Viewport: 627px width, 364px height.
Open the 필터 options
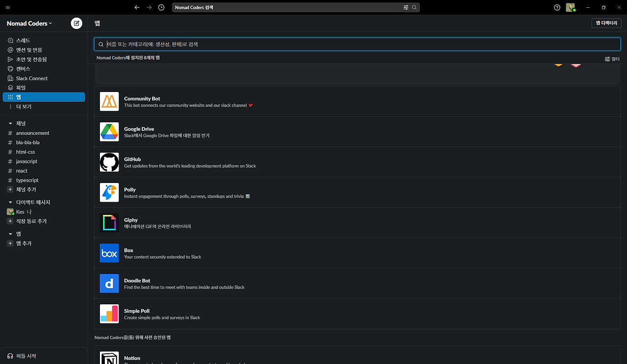(x=612, y=59)
